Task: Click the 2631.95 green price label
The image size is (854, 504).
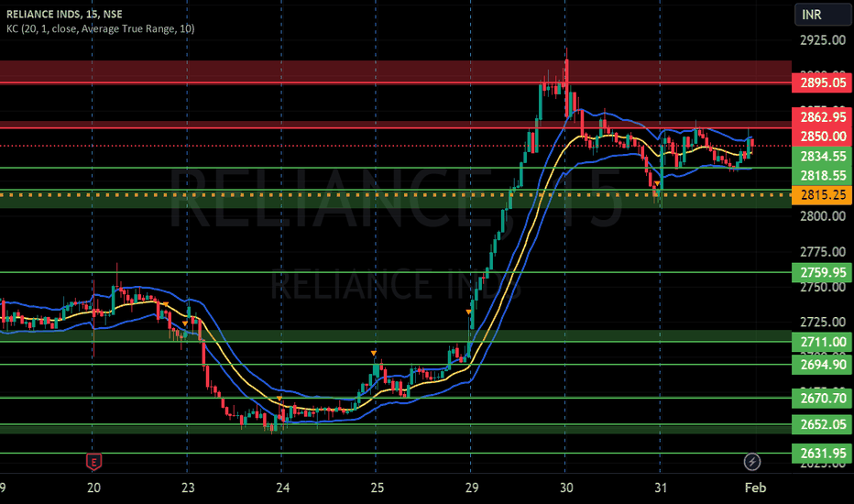Action: coord(823,453)
